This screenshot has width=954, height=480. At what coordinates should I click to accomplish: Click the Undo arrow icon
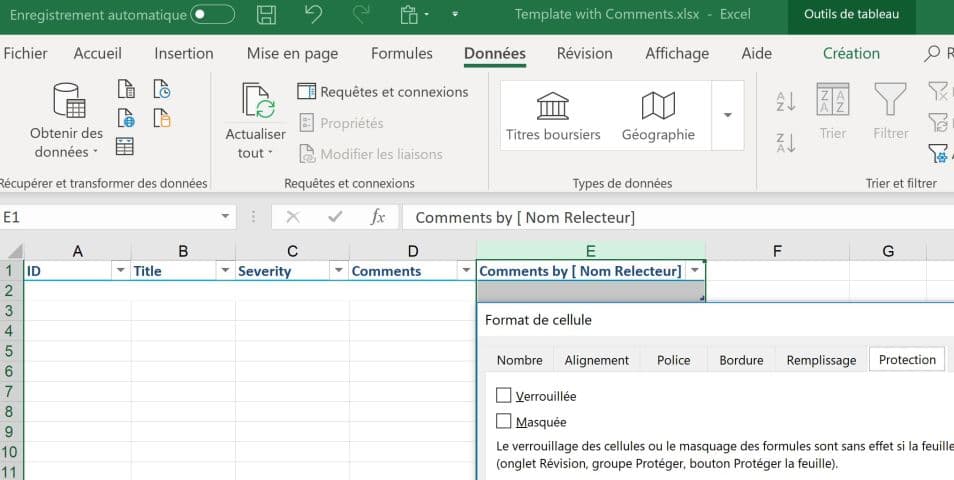point(313,15)
